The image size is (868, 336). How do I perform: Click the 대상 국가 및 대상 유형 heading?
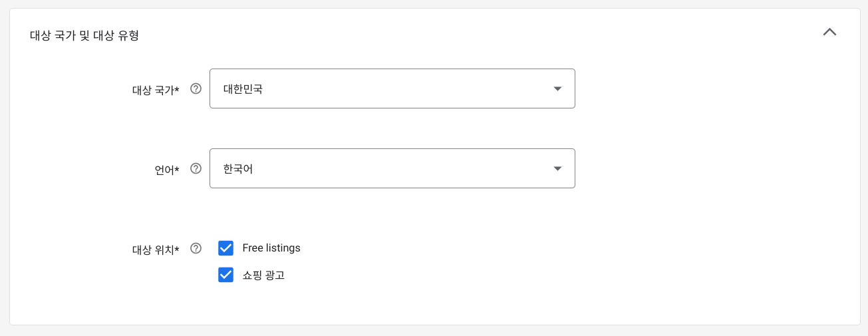84,36
